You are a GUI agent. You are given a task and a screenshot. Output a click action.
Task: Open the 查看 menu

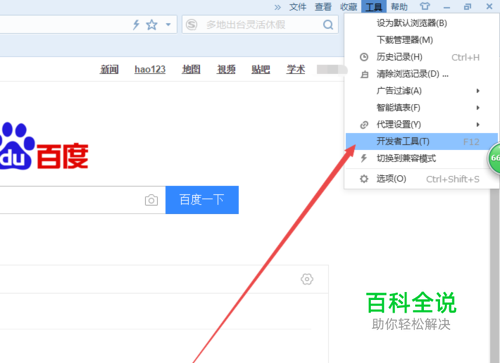click(x=323, y=7)
